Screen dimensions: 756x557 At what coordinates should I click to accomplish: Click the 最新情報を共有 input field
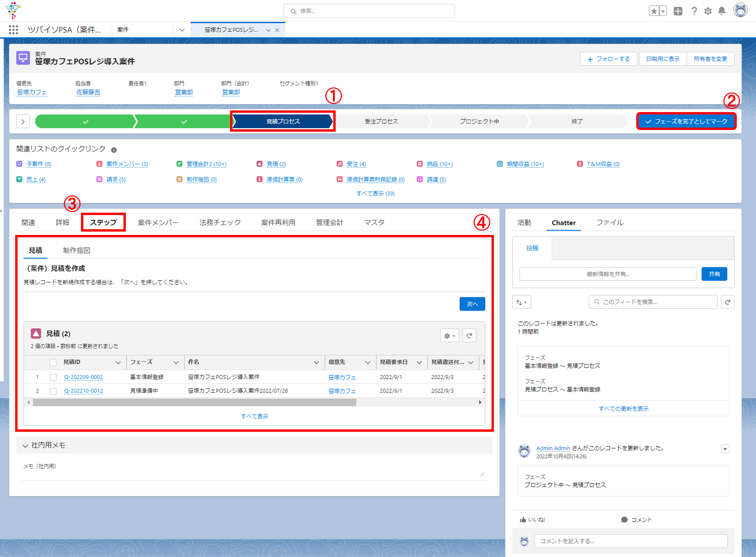[608, 274]
